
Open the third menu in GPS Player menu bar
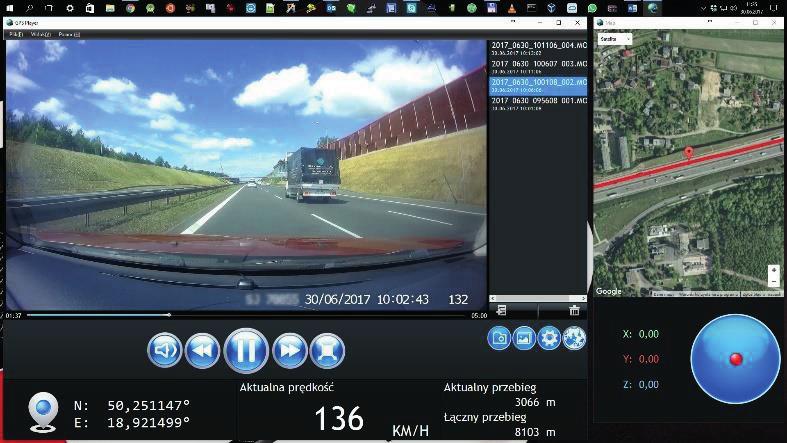(x=69, y=34)
